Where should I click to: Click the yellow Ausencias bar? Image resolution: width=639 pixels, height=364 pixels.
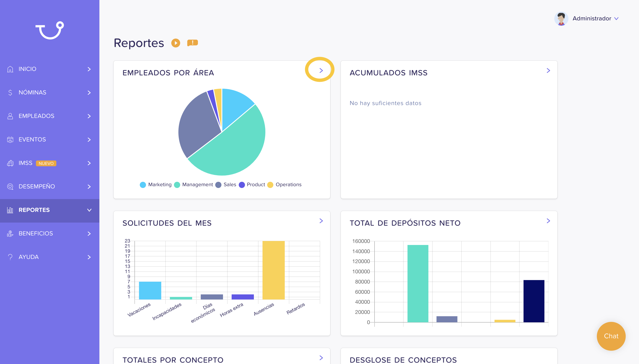(274, 270)
